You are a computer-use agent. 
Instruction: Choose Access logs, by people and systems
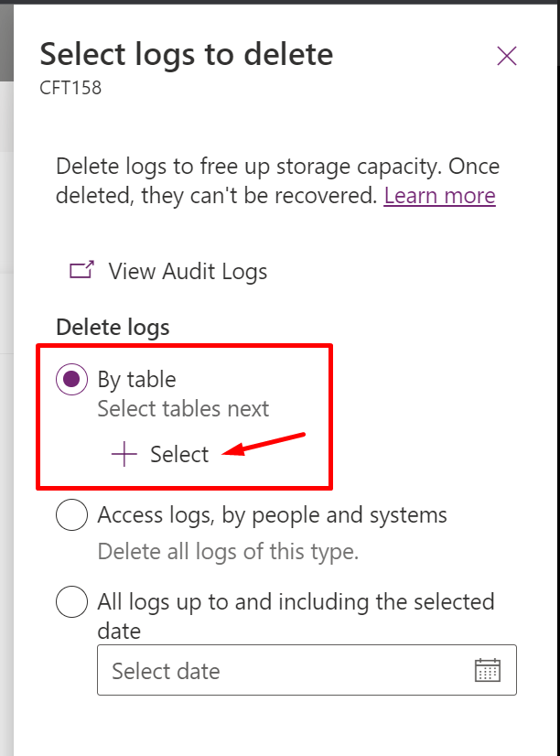click(71, 515)
